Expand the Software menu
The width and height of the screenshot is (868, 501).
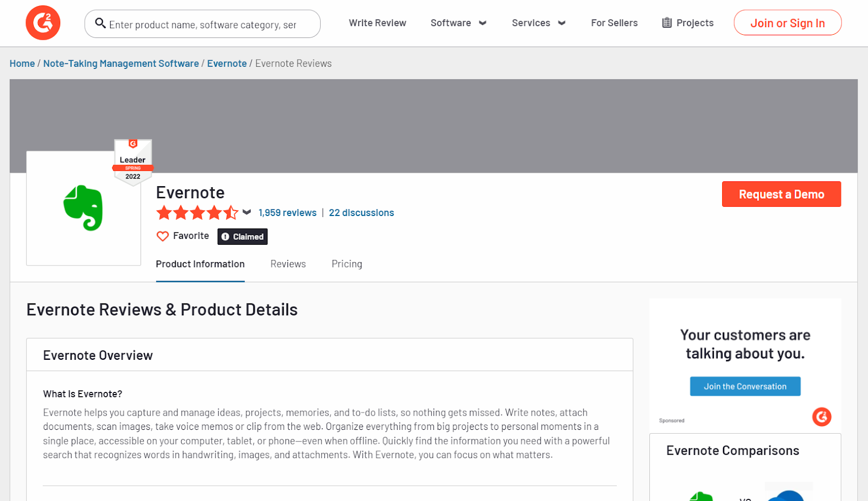tap(458, 23)
